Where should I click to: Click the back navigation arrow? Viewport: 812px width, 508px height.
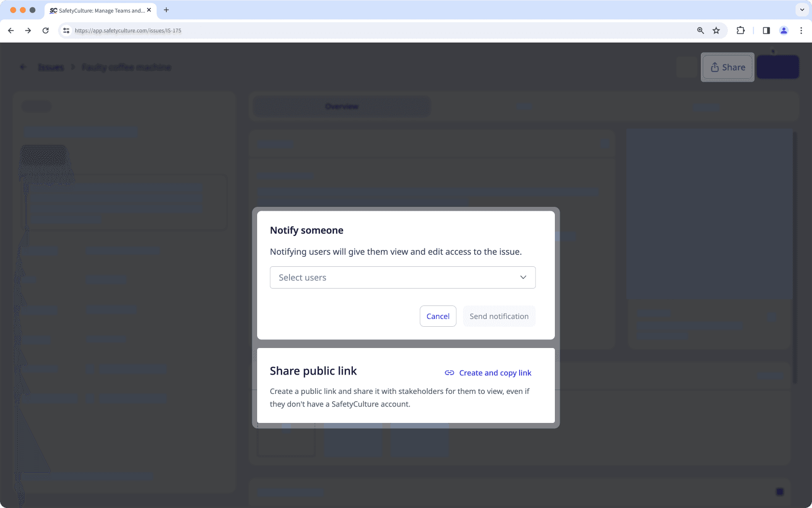11,30
